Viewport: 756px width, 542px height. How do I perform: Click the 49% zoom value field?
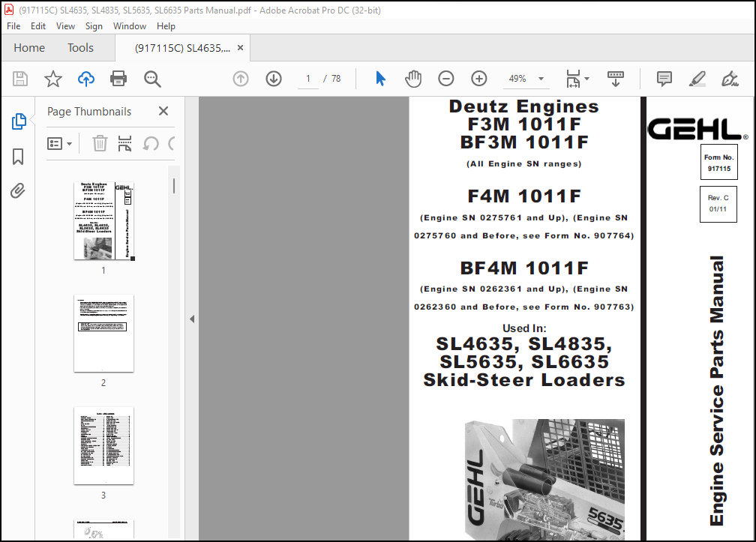point(517,79)
